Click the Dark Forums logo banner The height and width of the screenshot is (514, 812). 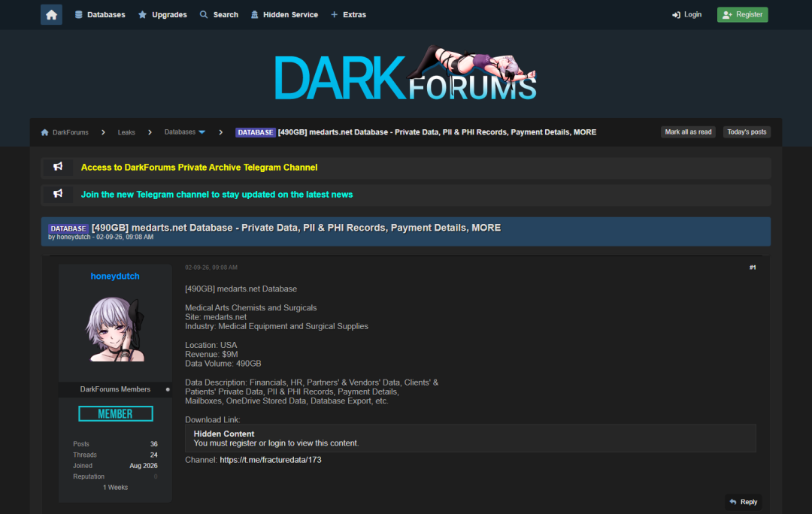pyautogui.click(x=405, y=74)
